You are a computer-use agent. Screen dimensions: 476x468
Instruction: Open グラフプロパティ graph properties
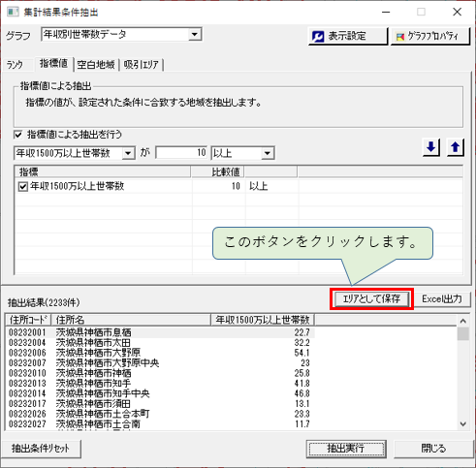tap(430, 36)
